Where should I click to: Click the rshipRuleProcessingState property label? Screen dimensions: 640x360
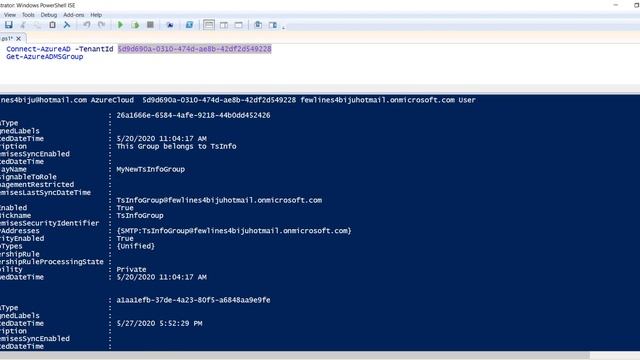point(52,262)
